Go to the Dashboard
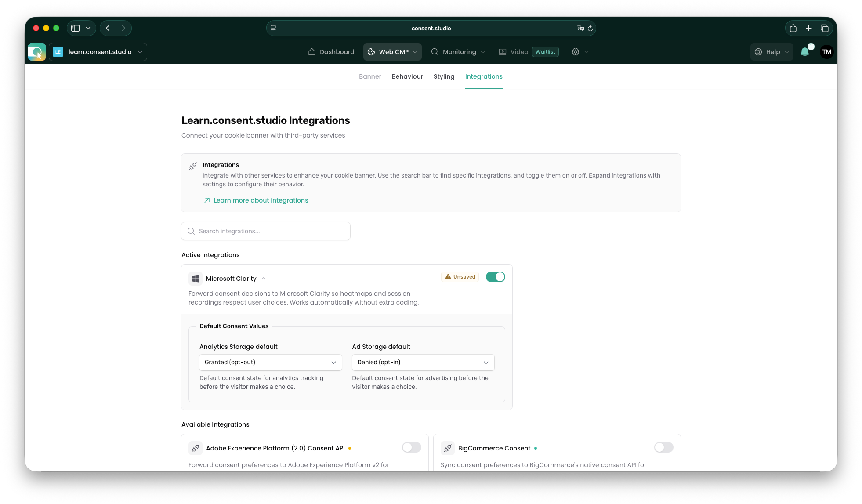862x504 pixels. [x=331, y=52]
